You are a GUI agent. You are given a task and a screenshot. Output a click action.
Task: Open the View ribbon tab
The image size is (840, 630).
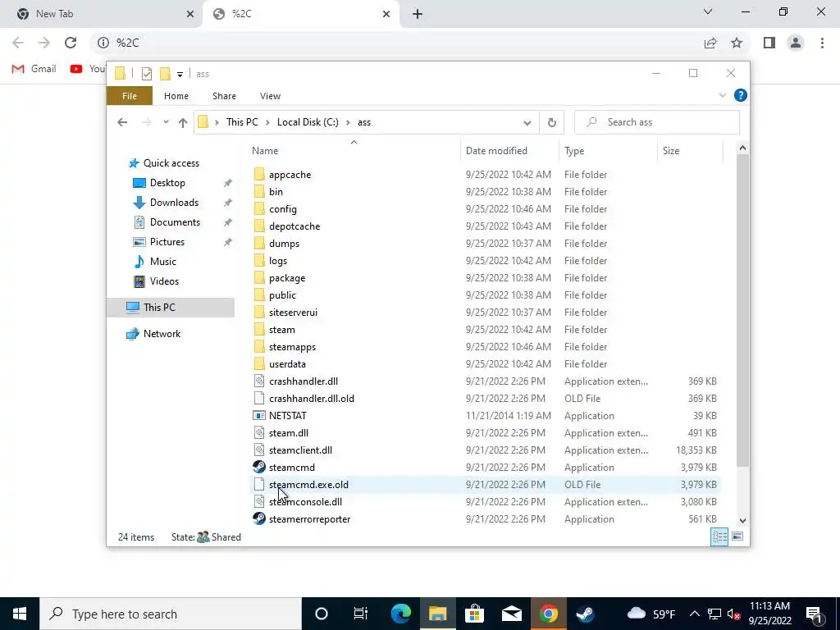[270, 96]
